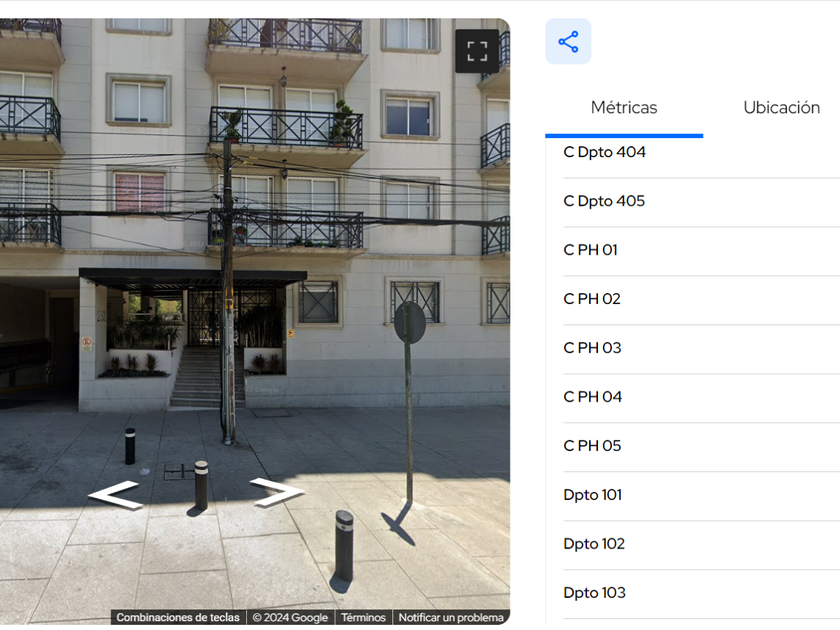The image size is (840, 630).
Task: Select the C PH 01 entry
Action: [x=701, y=250]
